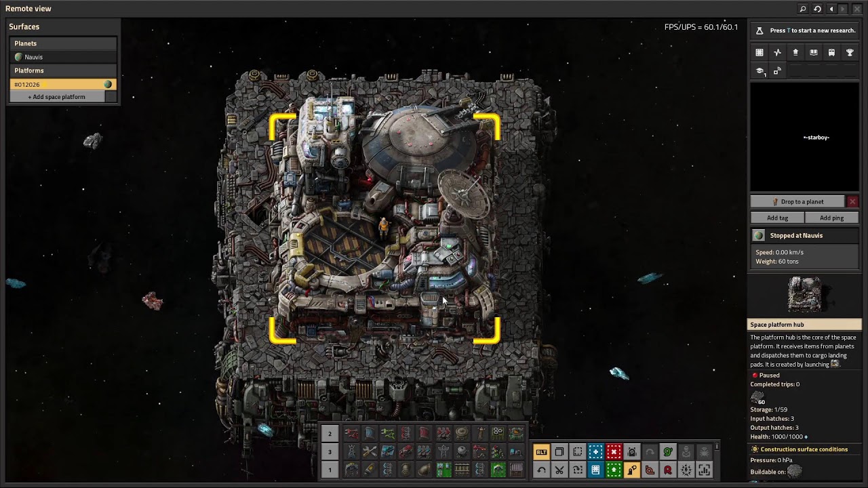Click the research flask icon
Viewport: 868px width, 488px height.
click(759, 30)
